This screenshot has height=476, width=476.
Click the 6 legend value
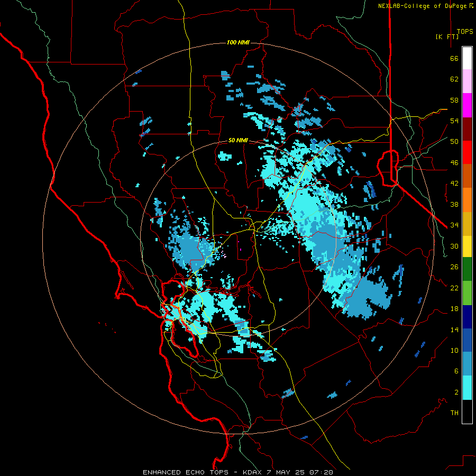(x=456, y=371)
